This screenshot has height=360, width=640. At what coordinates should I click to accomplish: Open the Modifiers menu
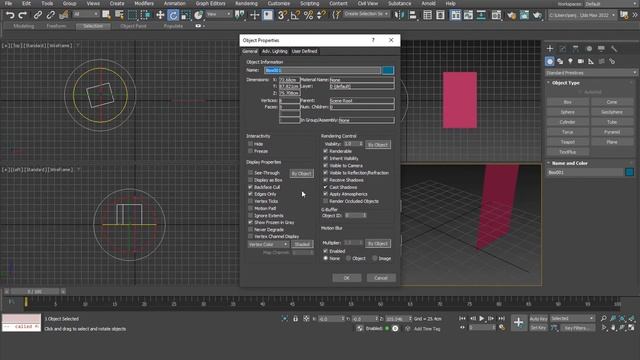(144, 3)
